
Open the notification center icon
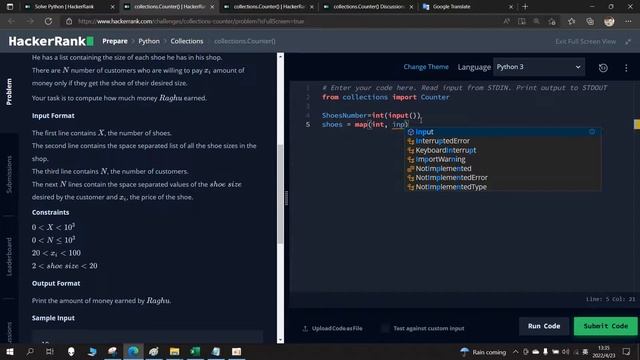coord(627,351)
